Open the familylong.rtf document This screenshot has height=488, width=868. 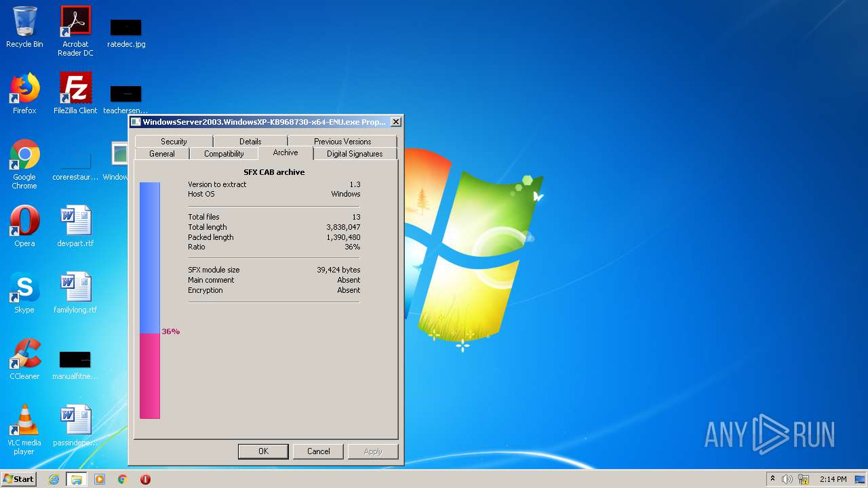coord(75,293)
